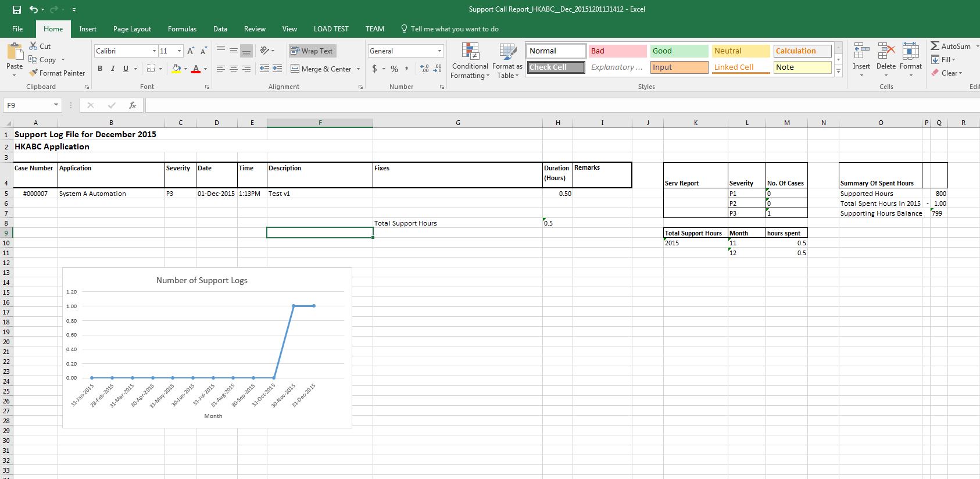Apply the Good cell style
This screenshot has height=479, width=980.
(679, 51)
